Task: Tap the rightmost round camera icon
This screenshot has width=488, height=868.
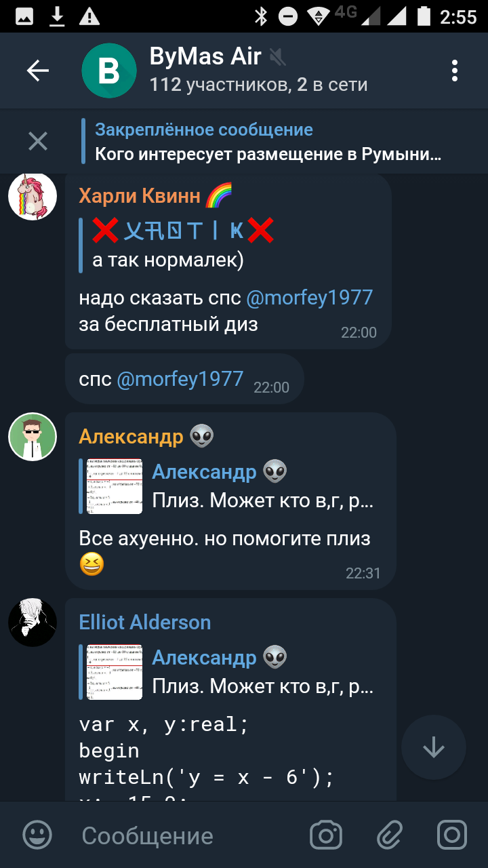Action: coord(452,835)
